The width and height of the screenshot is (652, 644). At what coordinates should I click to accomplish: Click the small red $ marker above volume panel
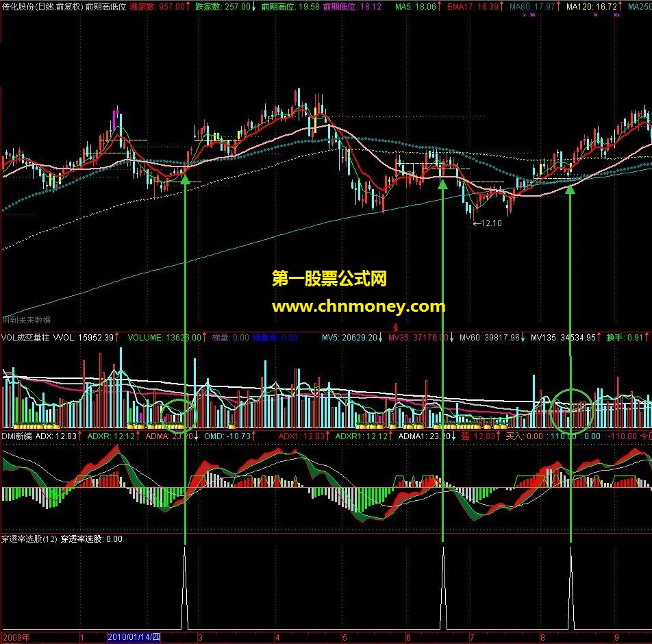click(x=395, y=328)
